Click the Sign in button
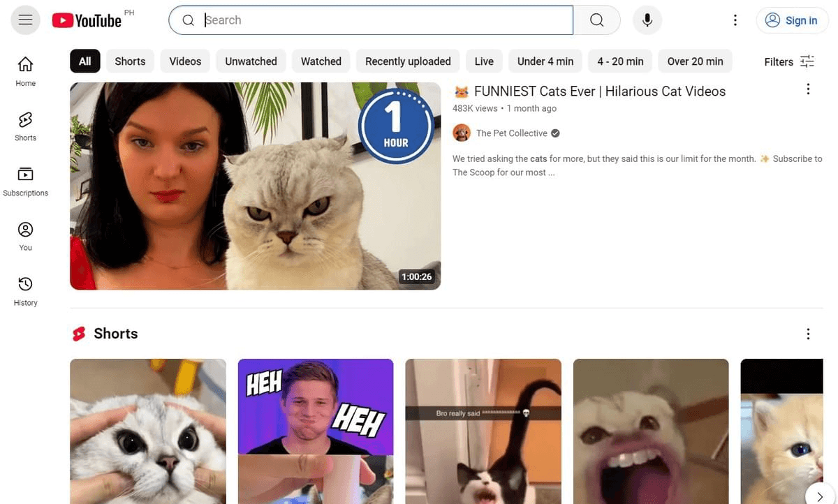Screen dimensions: 838x504 pyautogui.click(x=792, y=20)
